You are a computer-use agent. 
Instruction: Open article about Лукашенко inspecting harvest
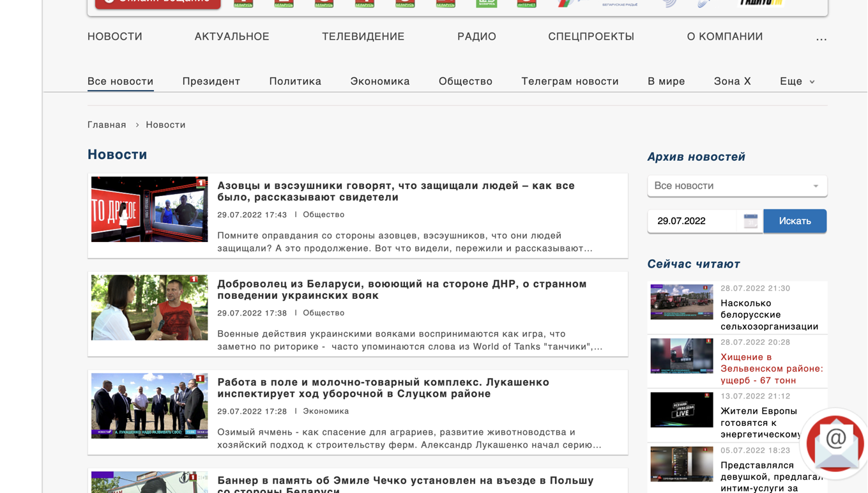(383, 388)
